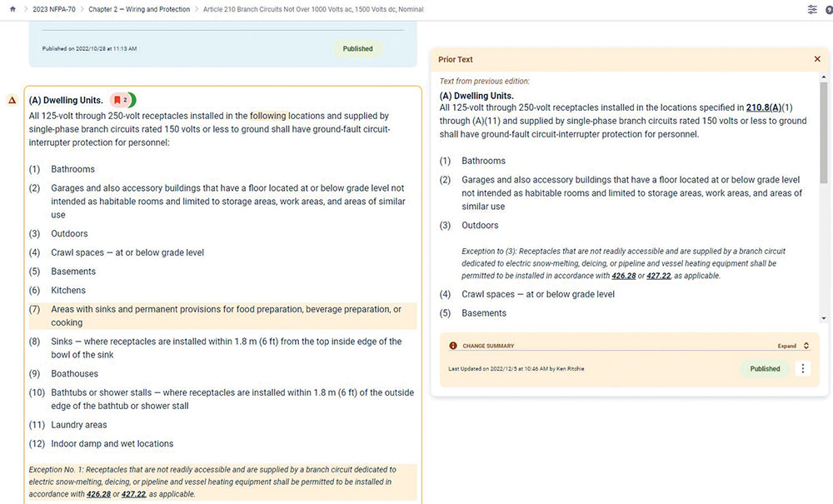833x504 pixels.
Task: Open 427.22 link in Exception No. 1
Action: (133, 494)
